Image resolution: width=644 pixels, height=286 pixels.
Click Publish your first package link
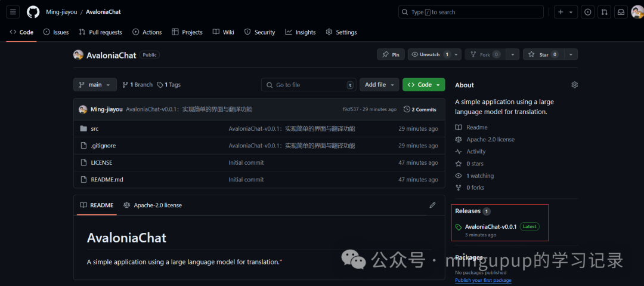(483, 280)
